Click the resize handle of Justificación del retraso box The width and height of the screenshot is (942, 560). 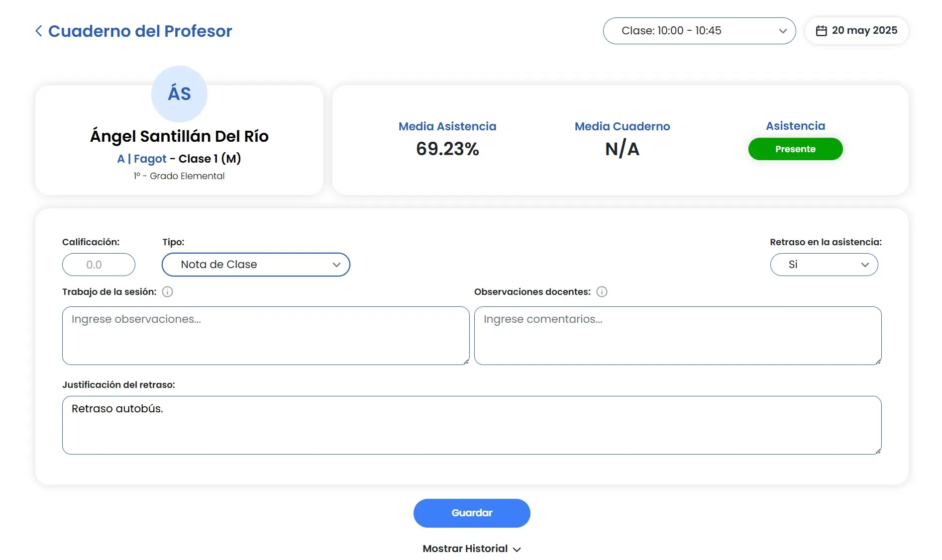[878, 451]
